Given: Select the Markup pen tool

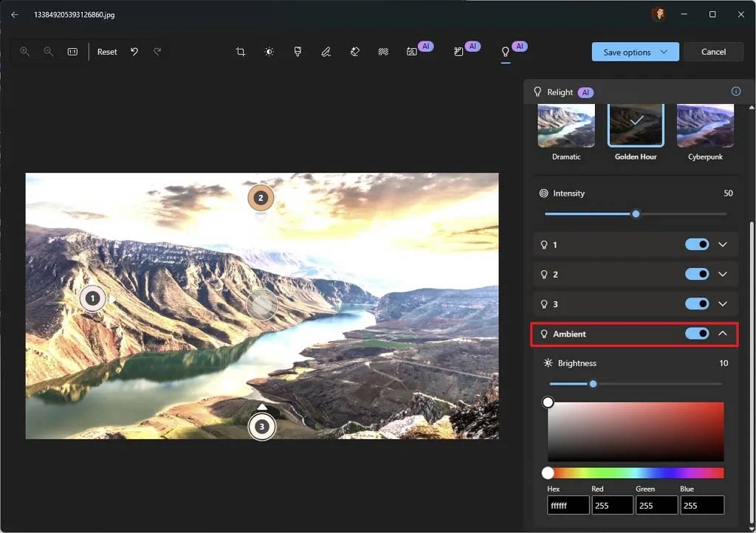Looking at the screenshot, I should coord(326,52).
